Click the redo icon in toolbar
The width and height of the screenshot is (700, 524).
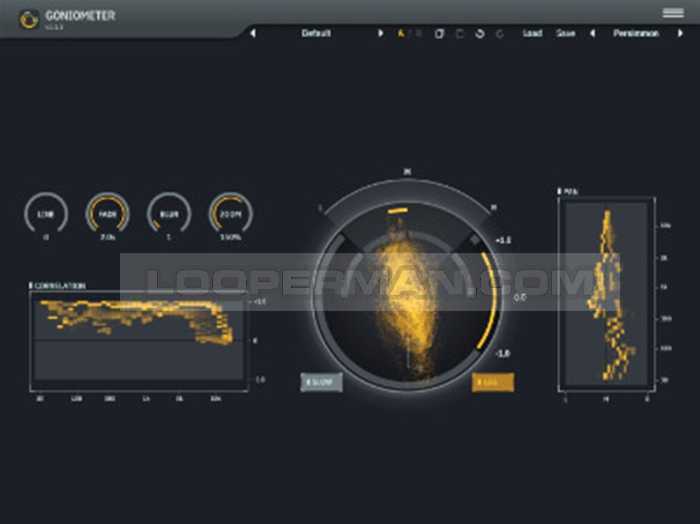click(499, 33)
